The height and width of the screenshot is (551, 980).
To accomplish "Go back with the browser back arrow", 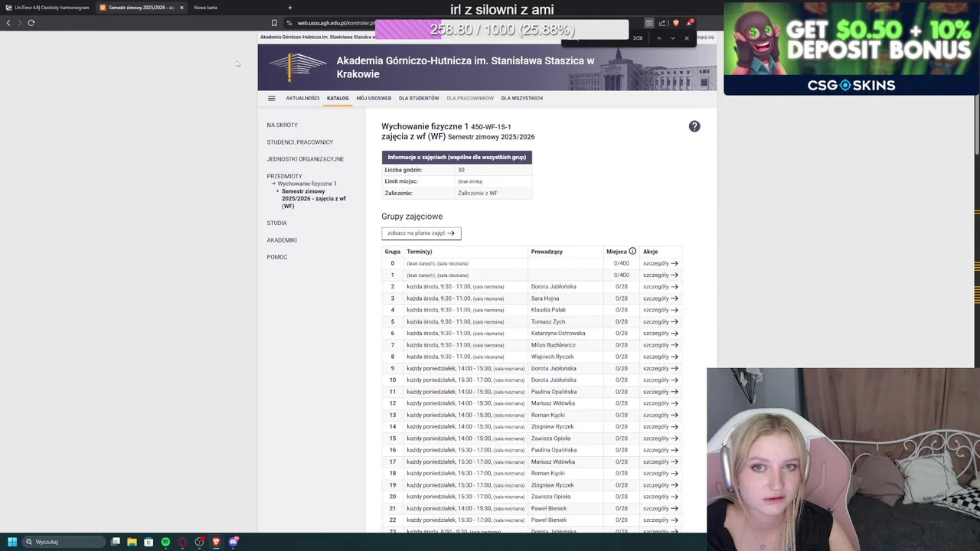I will coord(8,23).
